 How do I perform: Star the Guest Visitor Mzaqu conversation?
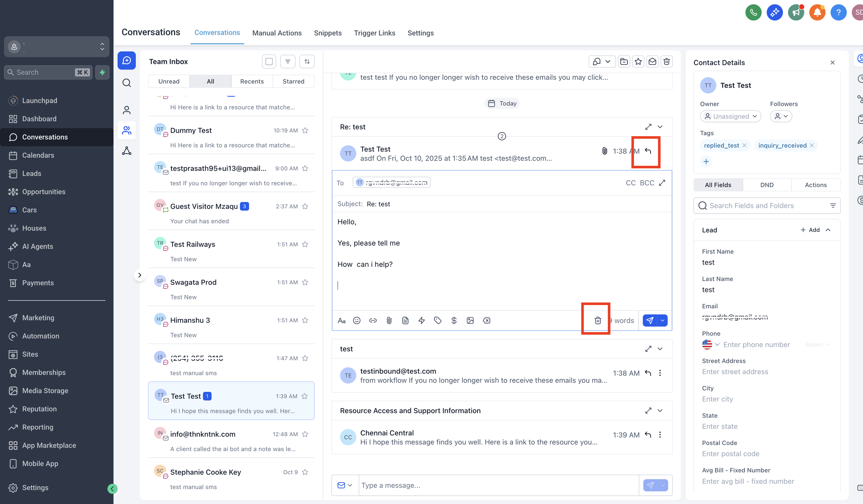tap(305, 206)
